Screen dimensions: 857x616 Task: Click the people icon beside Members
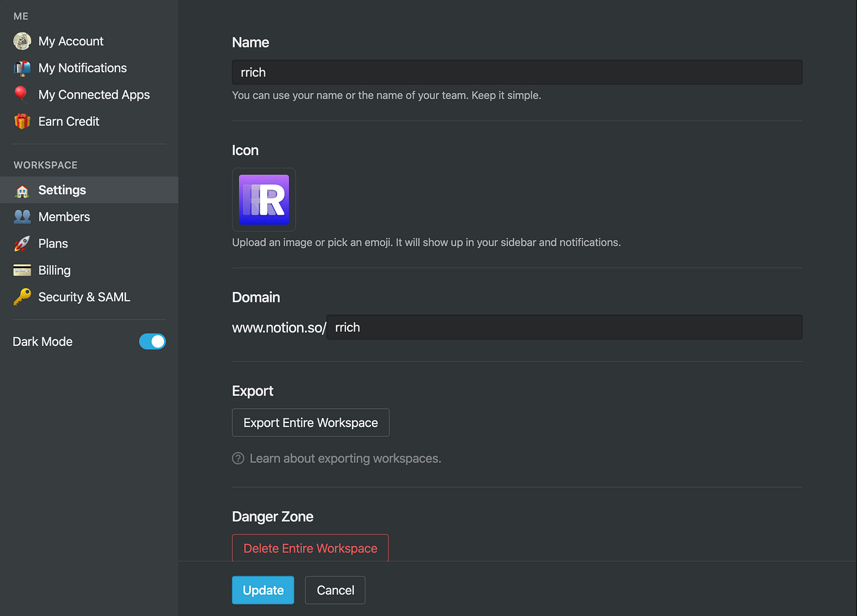[x=22, y=217]
